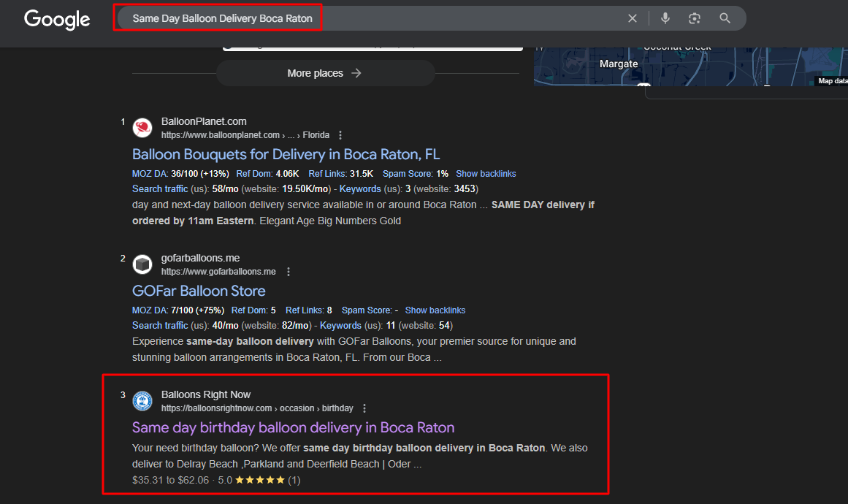
Task: Clear the search box with X icon
Action: coord(633,18)
